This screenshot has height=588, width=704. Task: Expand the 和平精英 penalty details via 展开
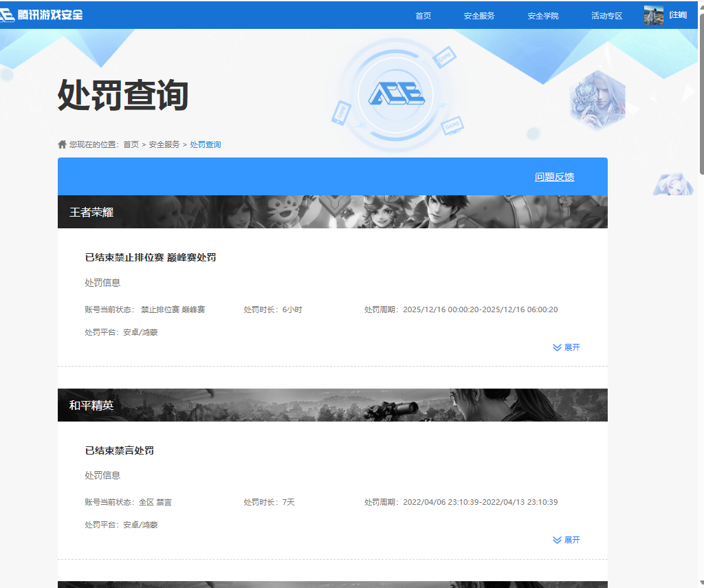click(x=566, y=540)
